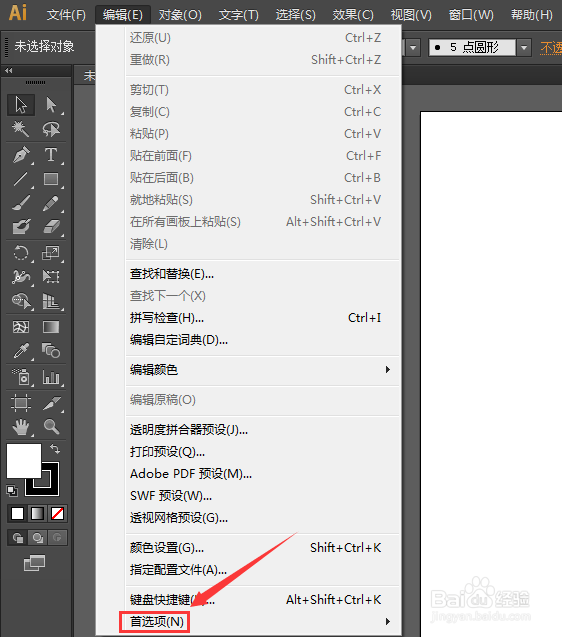Select the Paintbrush tool
The image size is (562, 637).
coord(21,203)
